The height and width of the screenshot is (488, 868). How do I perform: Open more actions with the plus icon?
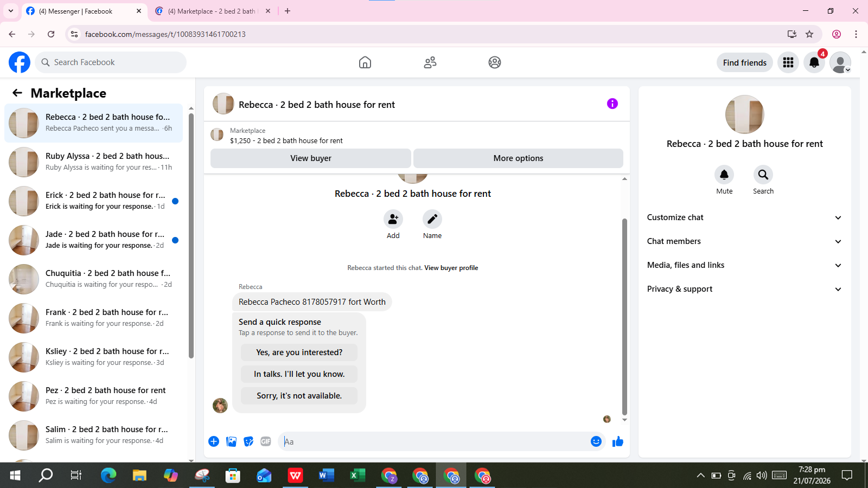pos(214,441)
